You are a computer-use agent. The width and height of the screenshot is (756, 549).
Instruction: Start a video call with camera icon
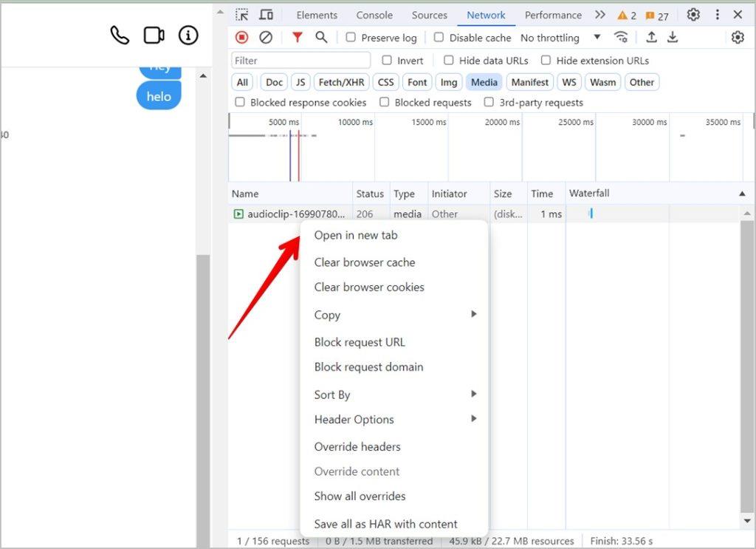pos(154,35)
